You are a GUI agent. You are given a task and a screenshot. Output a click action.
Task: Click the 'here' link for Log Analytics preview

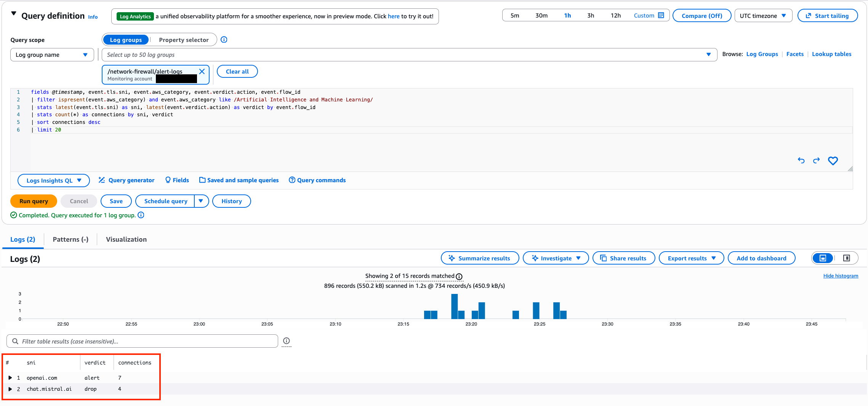click(394, 16)
